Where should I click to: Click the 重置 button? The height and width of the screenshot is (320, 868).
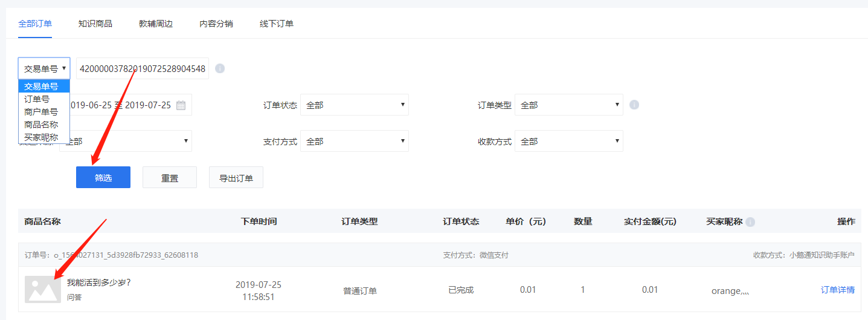170,177
